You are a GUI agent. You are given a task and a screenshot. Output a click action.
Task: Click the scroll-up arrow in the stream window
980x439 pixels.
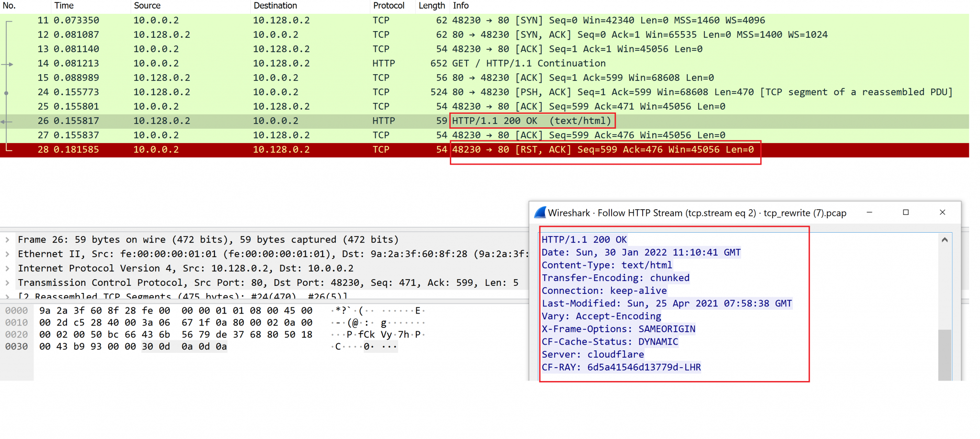(945, 239)
